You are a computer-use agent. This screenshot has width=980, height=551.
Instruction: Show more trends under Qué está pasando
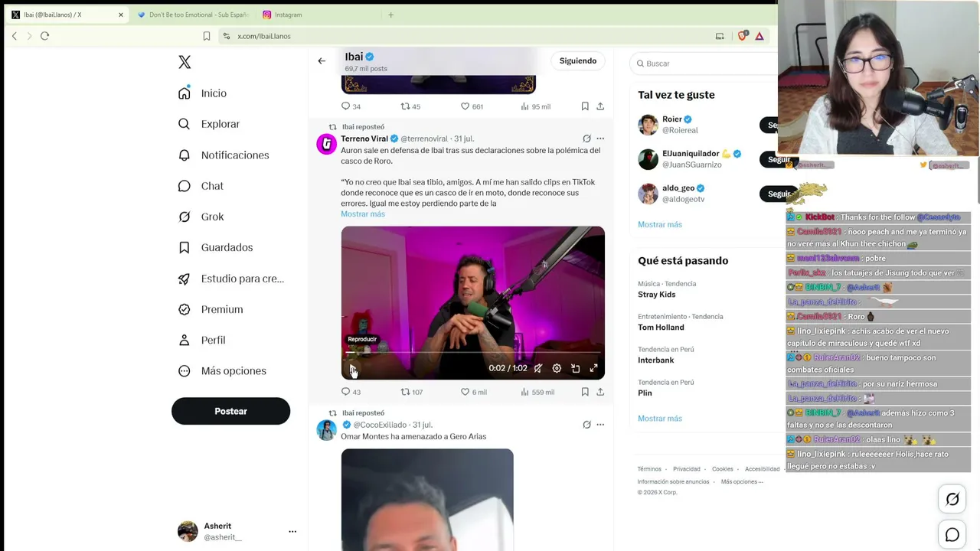(x=660, y=419)
